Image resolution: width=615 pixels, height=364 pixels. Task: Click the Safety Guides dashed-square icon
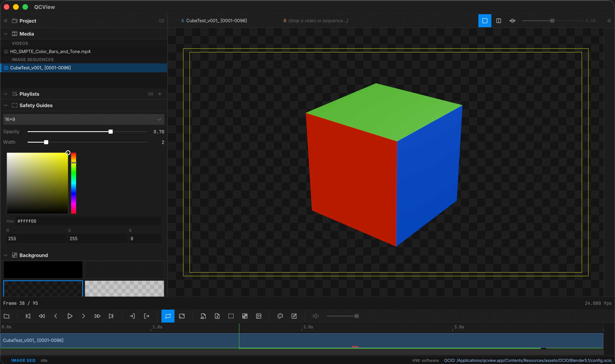15,105
